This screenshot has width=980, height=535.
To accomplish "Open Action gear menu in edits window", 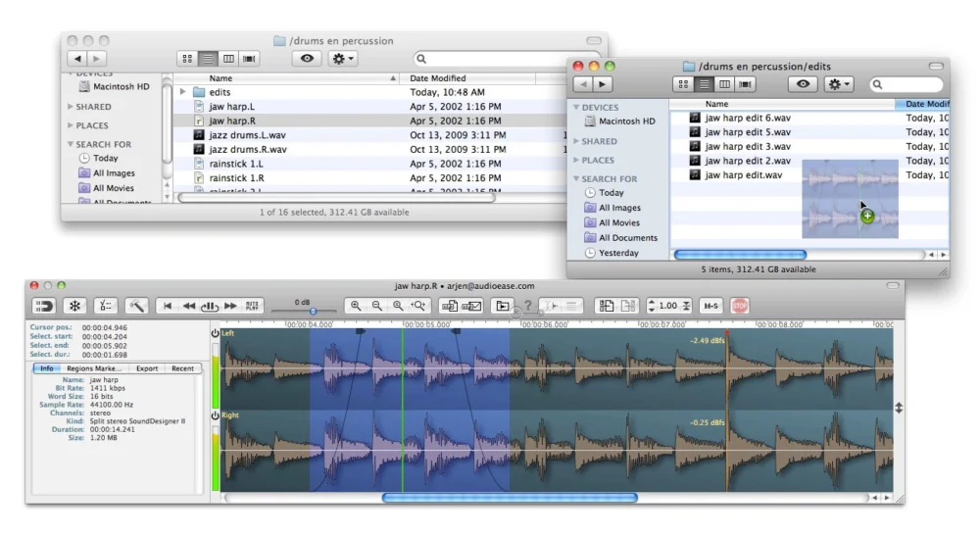I will [x=839, y=84].
